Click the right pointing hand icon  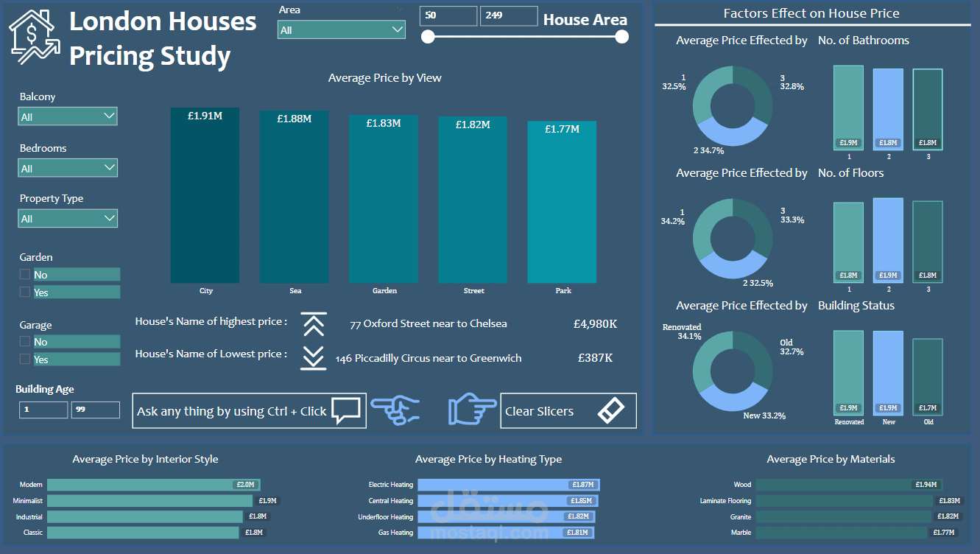click(x=471, y=410)
